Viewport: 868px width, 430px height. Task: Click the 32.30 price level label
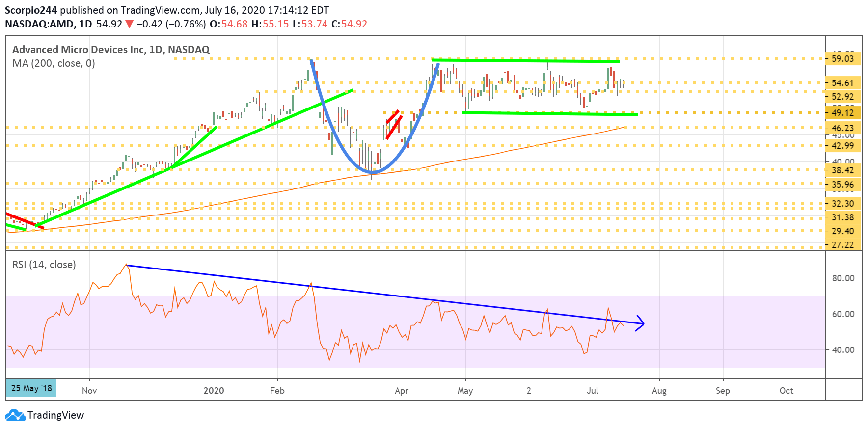point(843,204)
